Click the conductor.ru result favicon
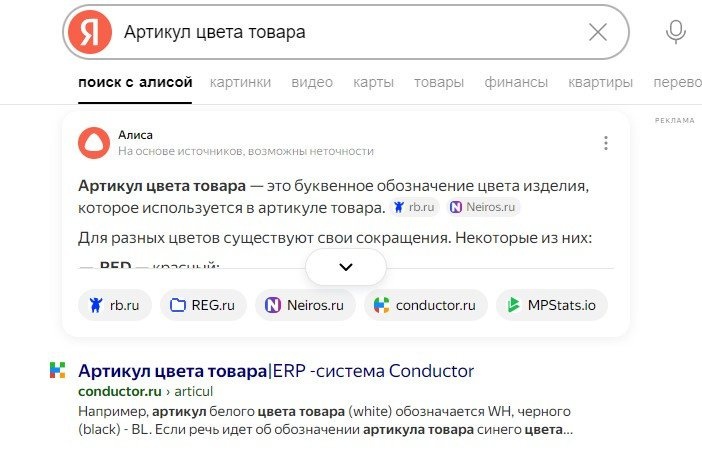The width and height of the screenshot is (702, 473). click(58, 371)
